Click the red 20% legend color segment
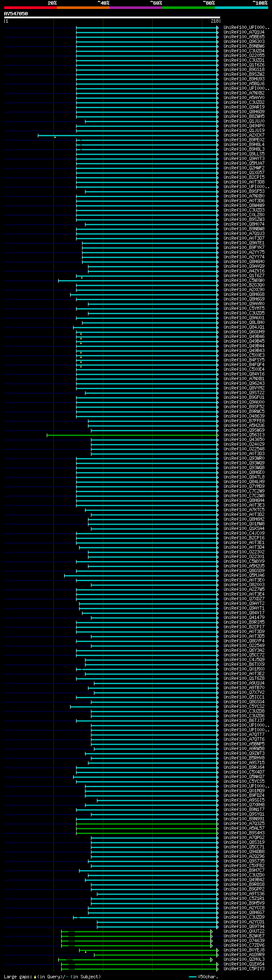This screenshot has width=272, height=980. pyautogui.click(x=31, y=8)
